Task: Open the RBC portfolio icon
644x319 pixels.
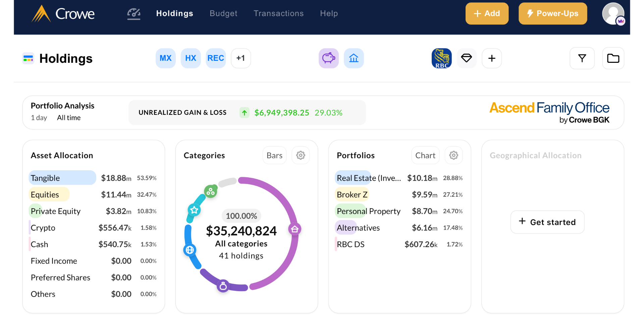Action: pyautogui.click(x=441, y=58)
